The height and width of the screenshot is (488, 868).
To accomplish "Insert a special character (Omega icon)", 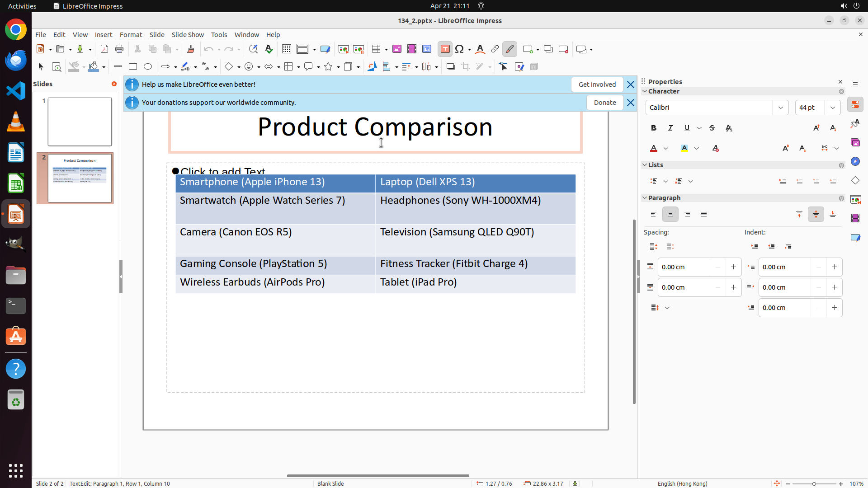I will [x=459, y=49].
